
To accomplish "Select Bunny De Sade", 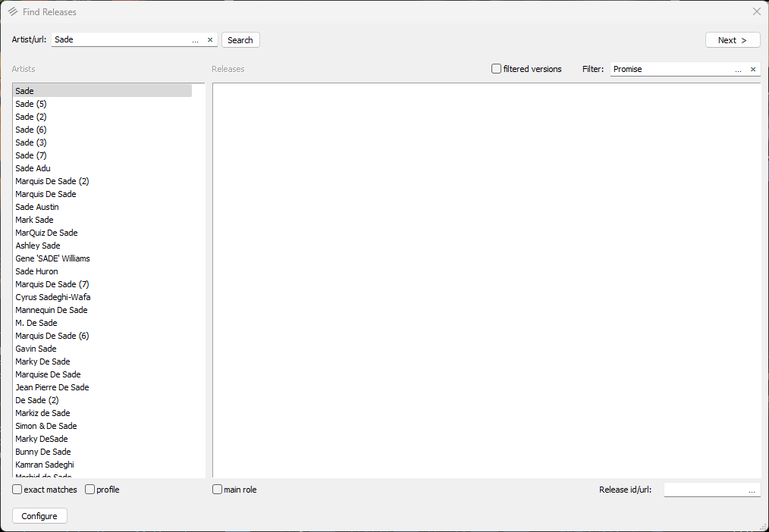I will pos(102,452).
